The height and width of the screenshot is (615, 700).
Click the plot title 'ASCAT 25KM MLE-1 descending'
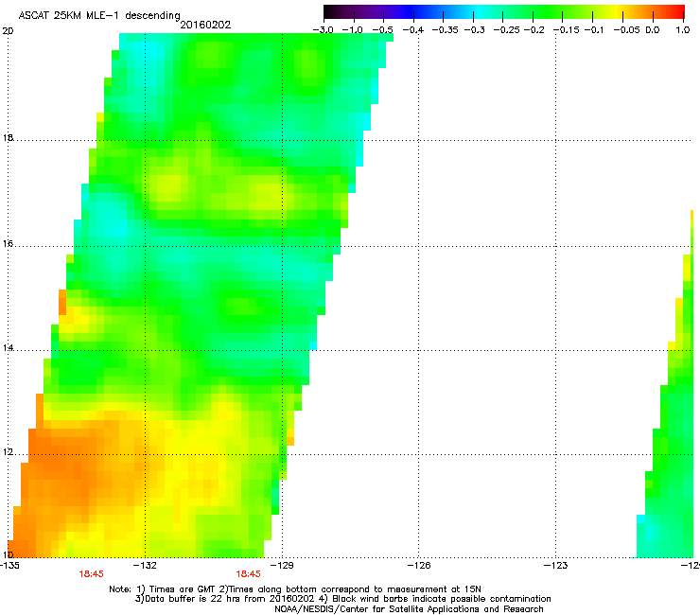click(99, 15)
